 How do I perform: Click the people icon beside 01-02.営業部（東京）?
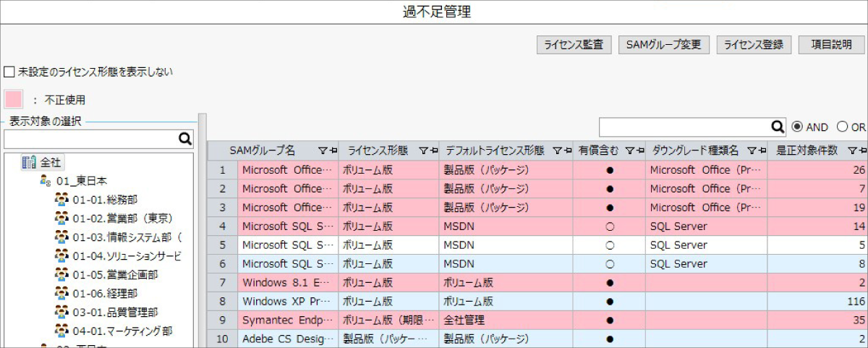[62, 218]
